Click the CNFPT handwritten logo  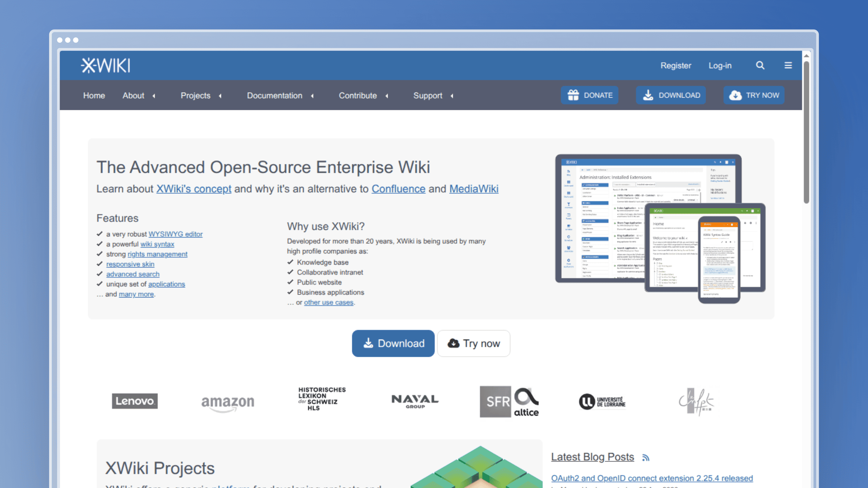(x=696, y=402)
